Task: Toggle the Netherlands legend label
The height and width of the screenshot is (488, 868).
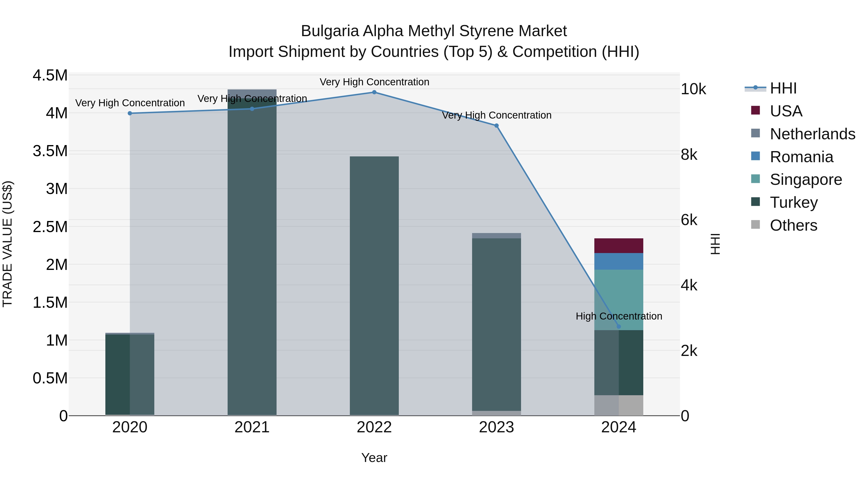Action: [813, 134]
